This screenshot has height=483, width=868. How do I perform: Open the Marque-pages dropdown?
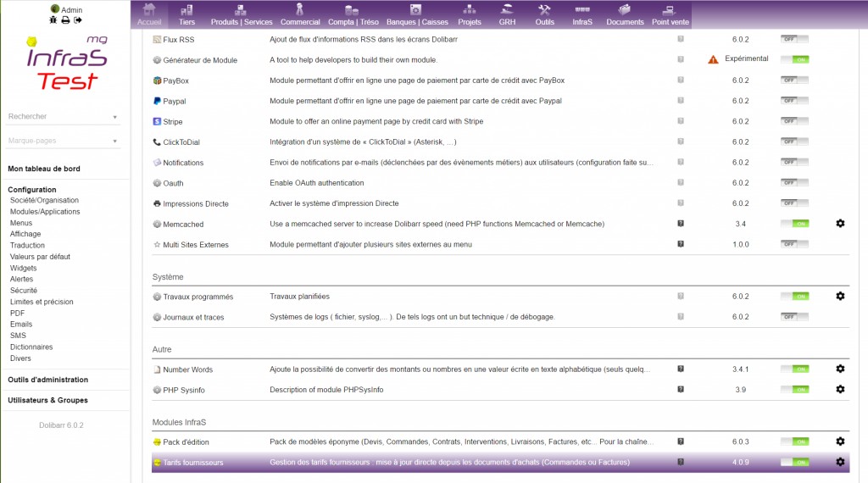[63, 141]
